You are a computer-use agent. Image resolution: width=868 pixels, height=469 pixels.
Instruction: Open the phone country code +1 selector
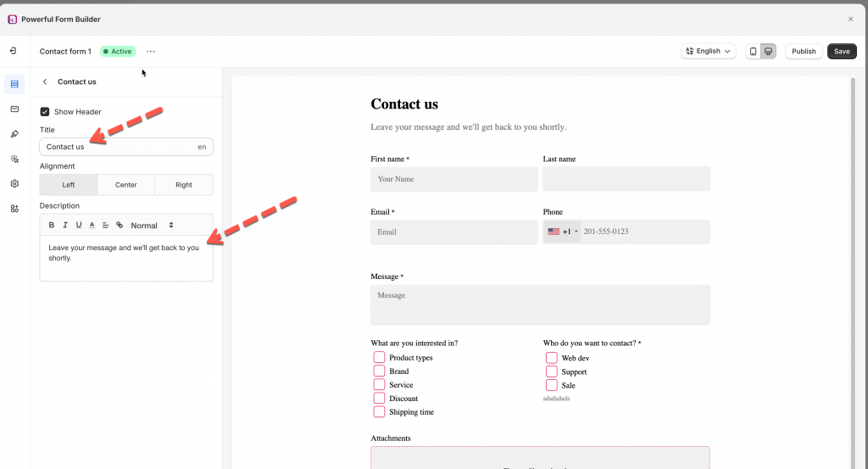pos(562,232)
